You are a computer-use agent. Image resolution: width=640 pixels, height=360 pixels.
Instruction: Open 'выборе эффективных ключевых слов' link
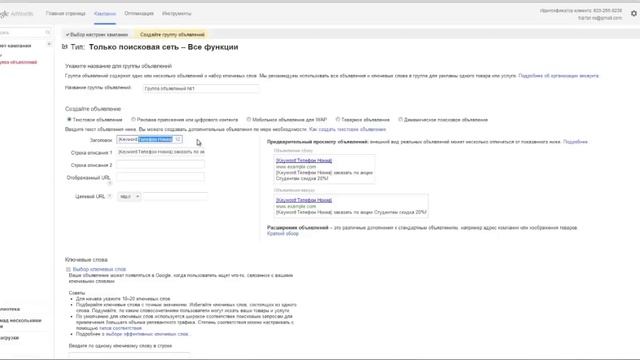(x=147, y=334)
